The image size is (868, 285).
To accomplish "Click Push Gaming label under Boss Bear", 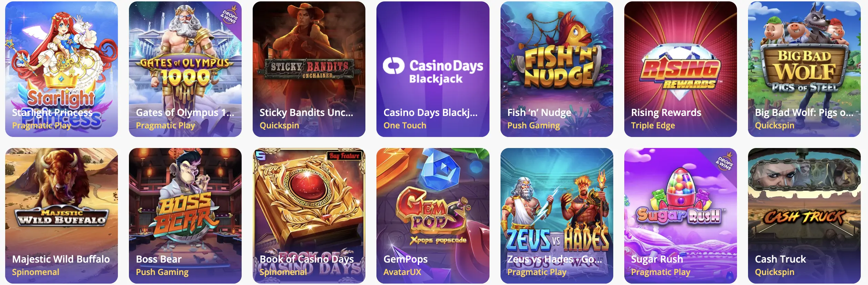I will point(162,272).
